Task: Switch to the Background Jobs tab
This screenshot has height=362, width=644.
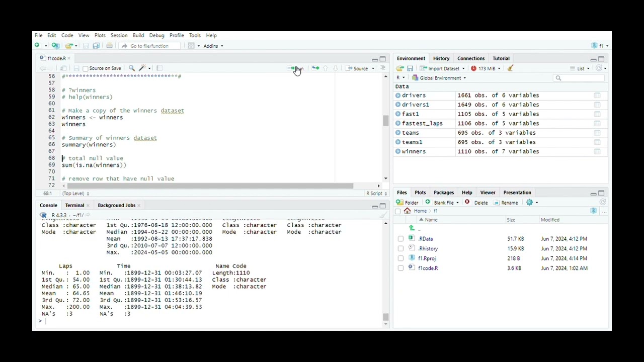Action: coord(116,205)
